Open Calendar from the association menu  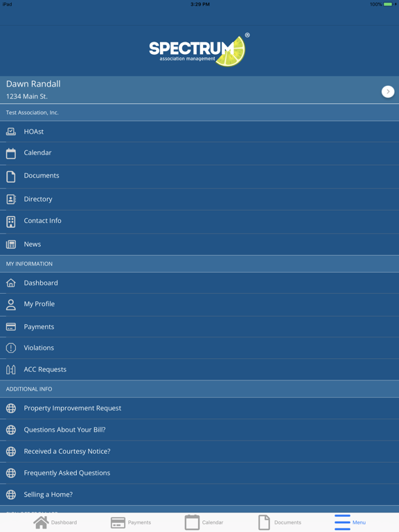click(199, 153)
